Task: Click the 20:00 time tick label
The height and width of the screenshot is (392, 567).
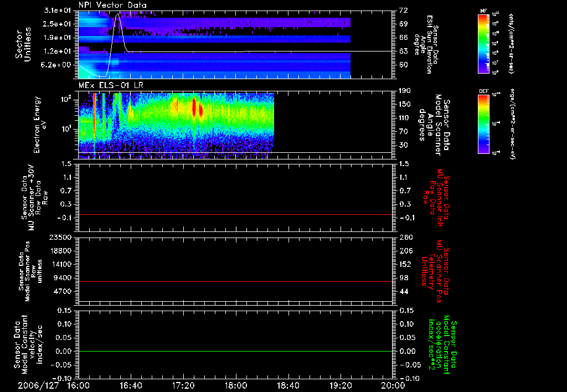Action: coord(393,385)
